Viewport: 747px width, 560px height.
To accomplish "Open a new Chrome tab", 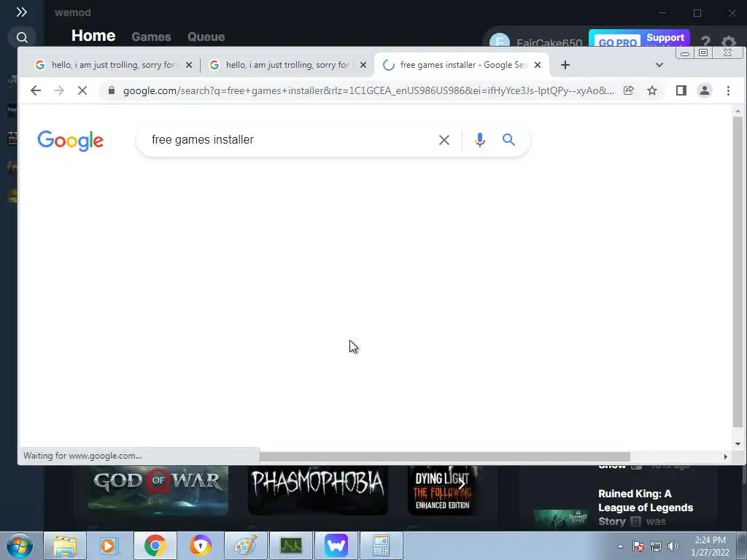I will pos(565,65).
